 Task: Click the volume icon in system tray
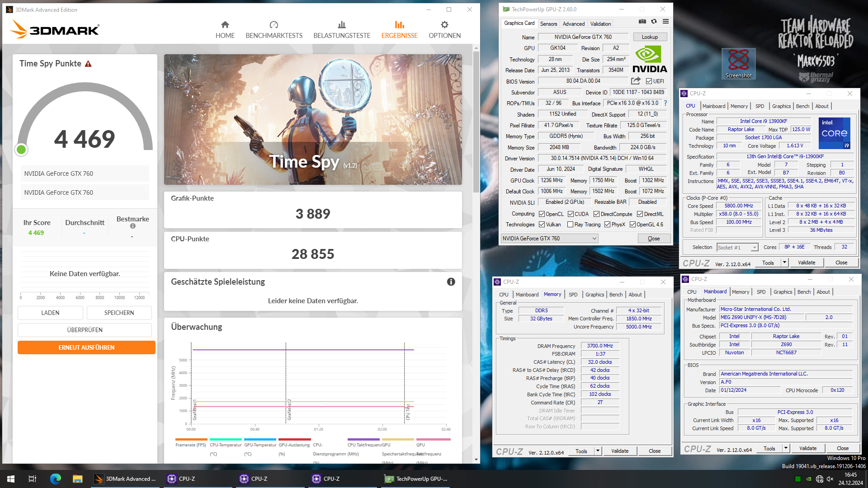click(x=830, y=479)
